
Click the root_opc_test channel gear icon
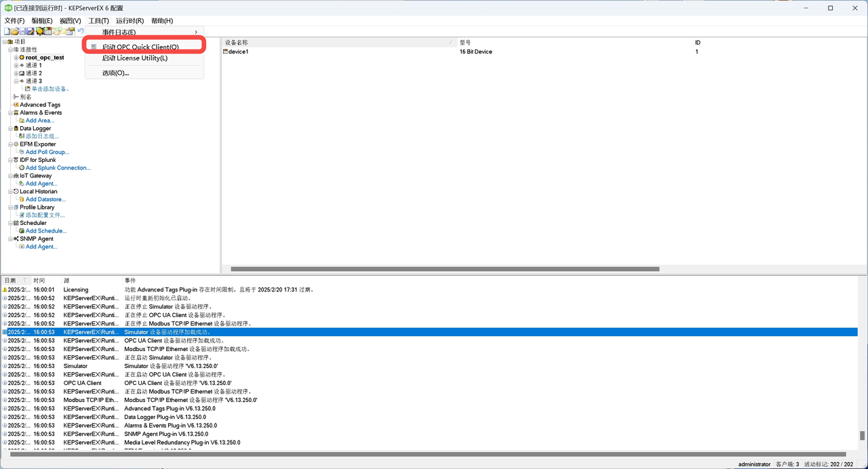[x=22, y=58]
